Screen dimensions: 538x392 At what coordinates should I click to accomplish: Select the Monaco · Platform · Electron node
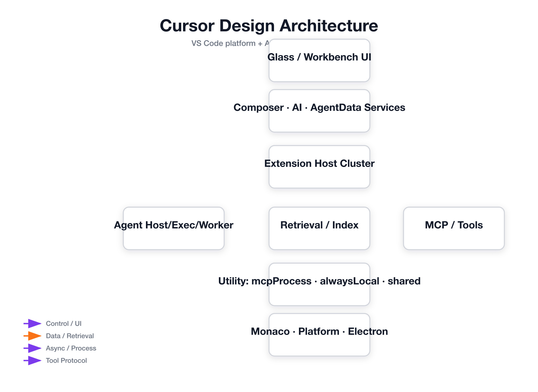pos(319,335)
